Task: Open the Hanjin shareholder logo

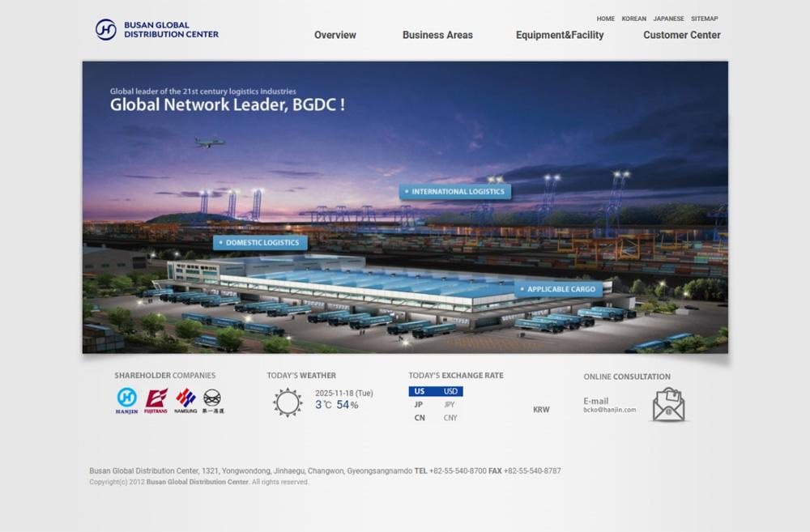Action: point(126,401)
